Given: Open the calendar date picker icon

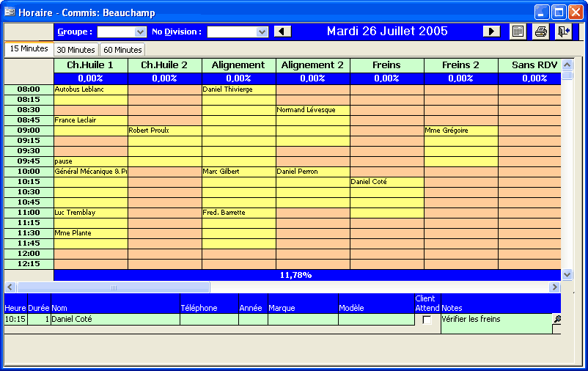Looking at the screenshot, I should pyautogui.click(x=518, y=31).
